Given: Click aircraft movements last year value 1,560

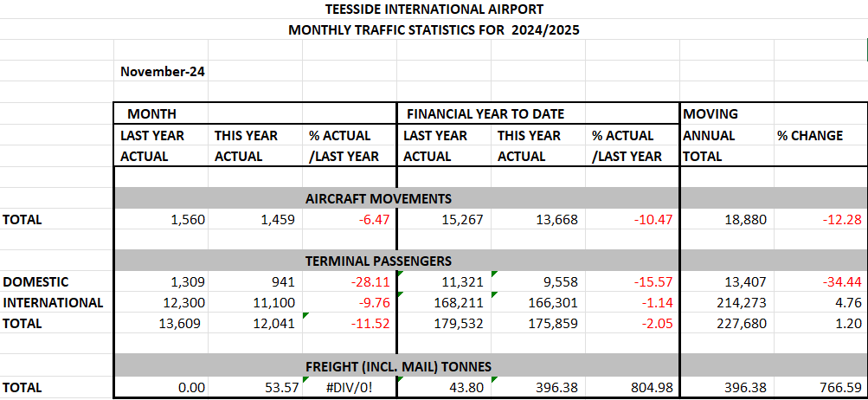Looking at the screenshot, I should [161, 219].
